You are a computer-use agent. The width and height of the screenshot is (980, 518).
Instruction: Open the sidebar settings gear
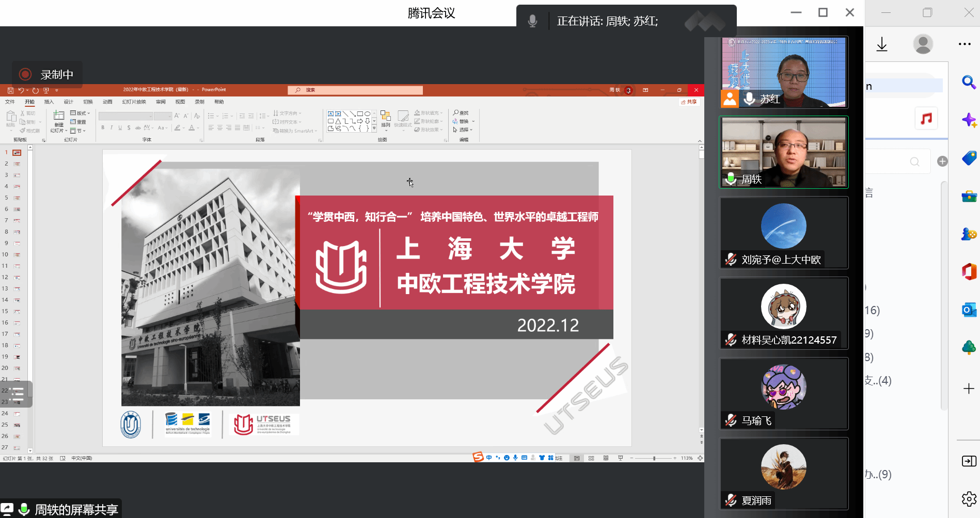pos(969,499)
